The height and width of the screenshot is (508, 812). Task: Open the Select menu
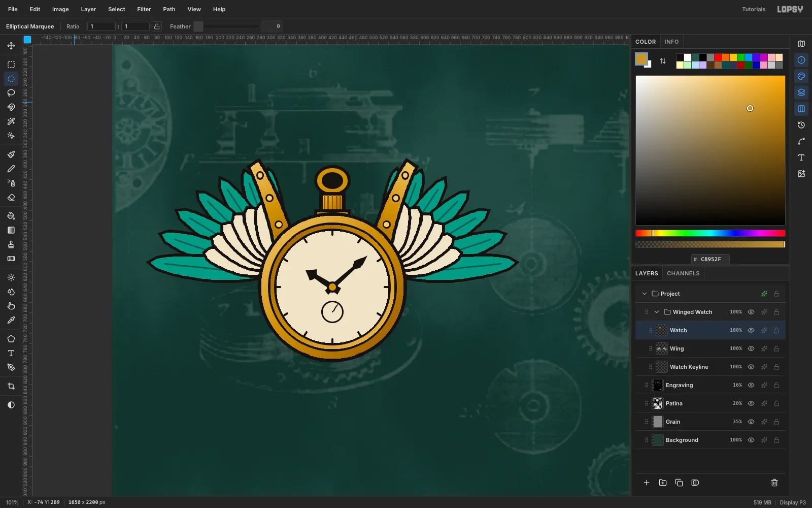click(117, 9)
